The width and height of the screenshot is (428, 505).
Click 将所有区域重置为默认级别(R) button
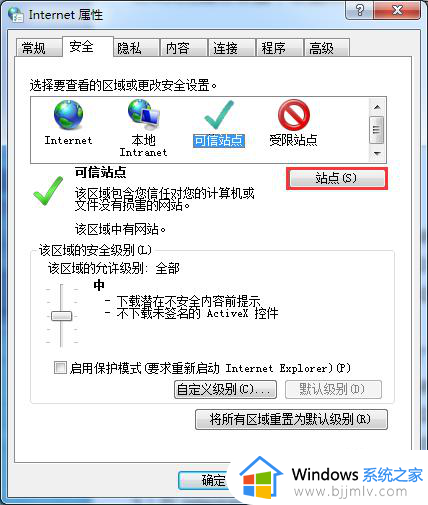pos(291,419)
